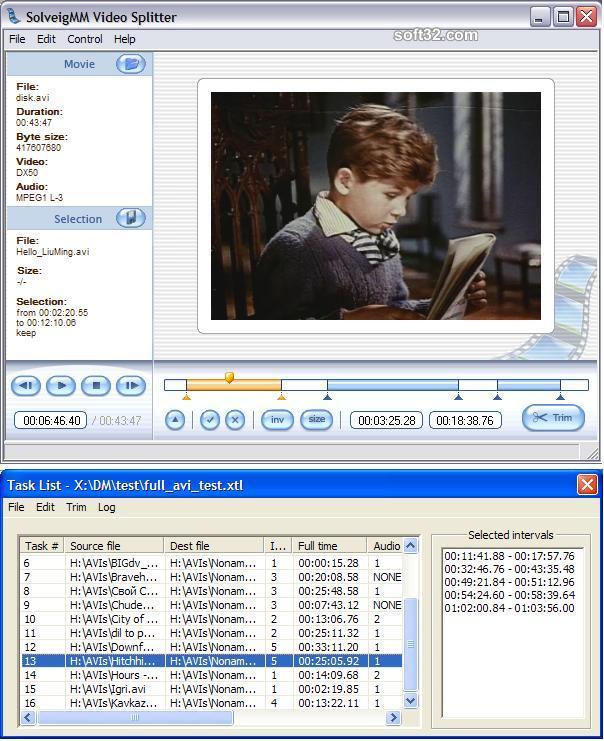Click the first blue marker under the timeline
Screen dimensions: 604x741
(328, 397)
